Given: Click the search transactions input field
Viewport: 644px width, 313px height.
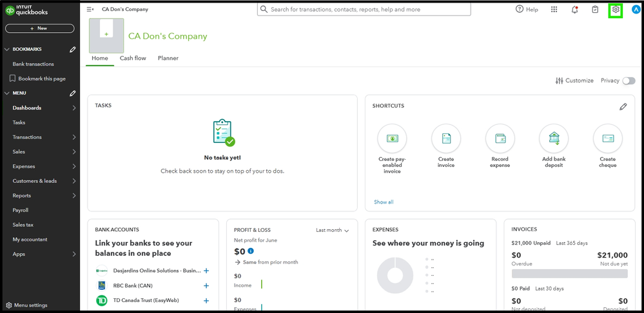Looking at the screenshot, I should coord(364,10).
